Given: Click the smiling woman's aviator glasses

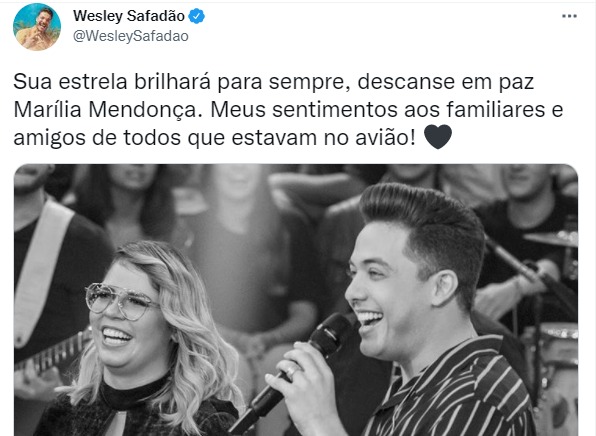Looking at the screenshot, I should [x=120, y=301].
